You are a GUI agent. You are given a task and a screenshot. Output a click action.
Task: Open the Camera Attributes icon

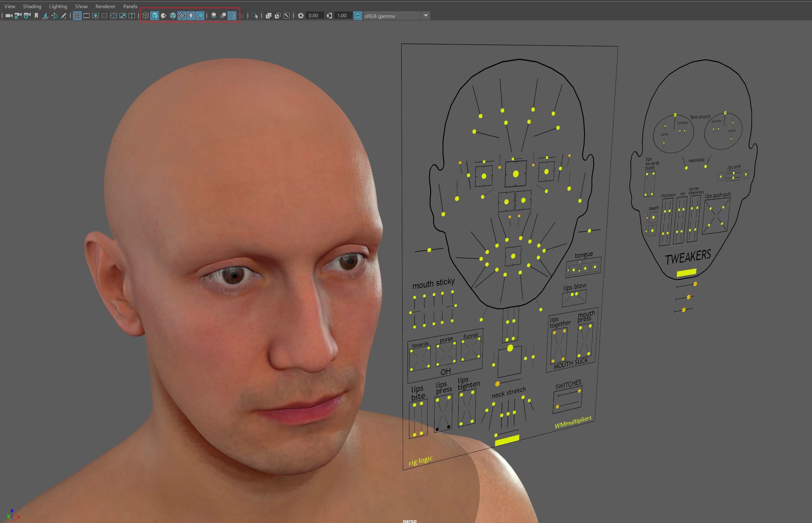[x=27, y=16]
